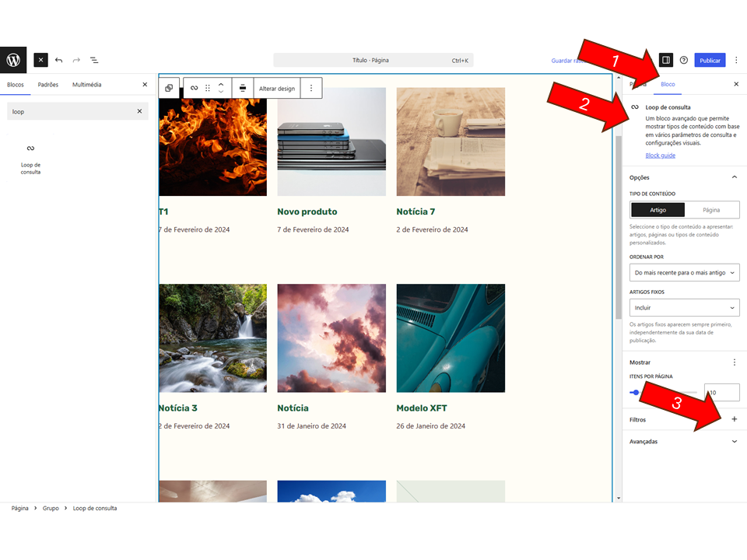Click the align icon in block toolbar
This screenshot has height=560, width=747.
coord(243,88)
